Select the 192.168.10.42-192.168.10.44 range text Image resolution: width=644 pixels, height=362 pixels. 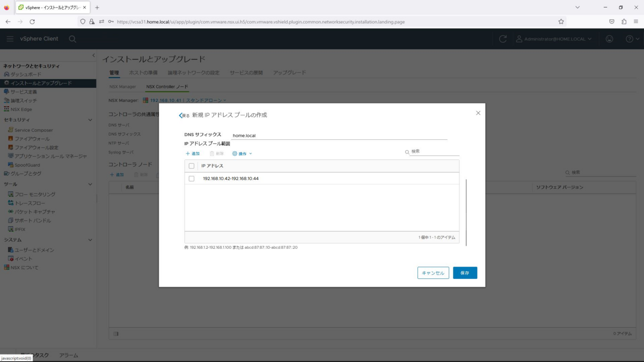coord(231,179)
